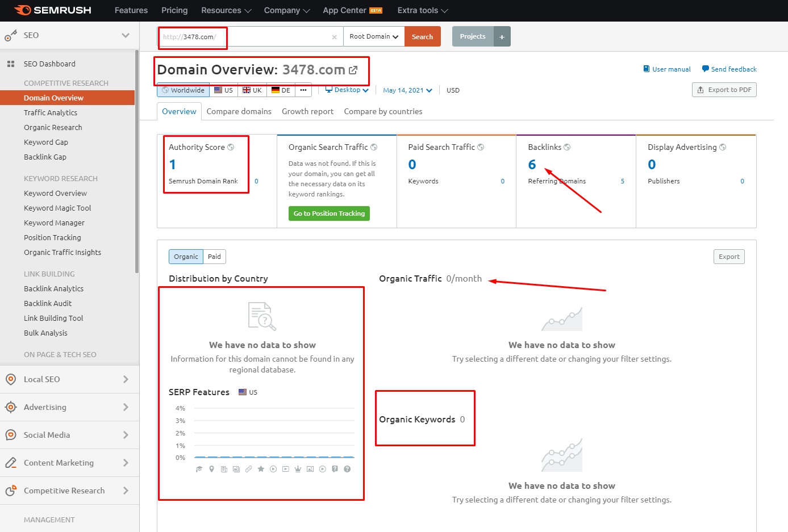This screenshot has height=532, width=788.
Task: Open 3478.com via the external link icon
Action: (353, 70)
